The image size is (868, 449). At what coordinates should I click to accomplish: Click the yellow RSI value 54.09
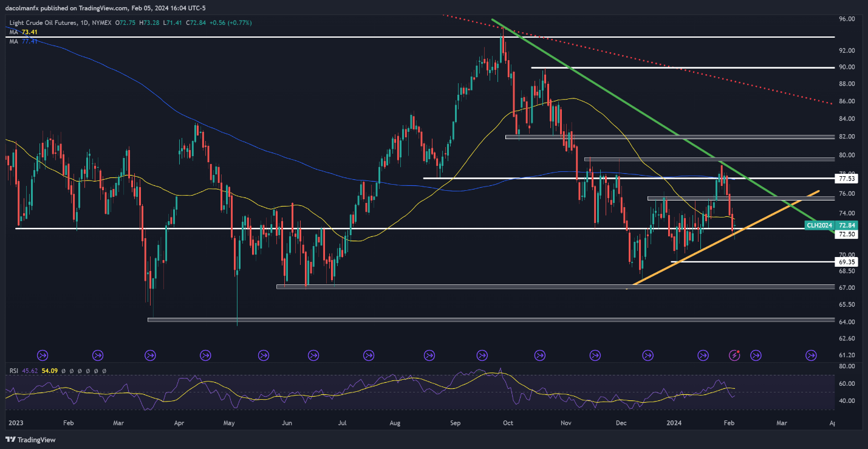[49, 370]
